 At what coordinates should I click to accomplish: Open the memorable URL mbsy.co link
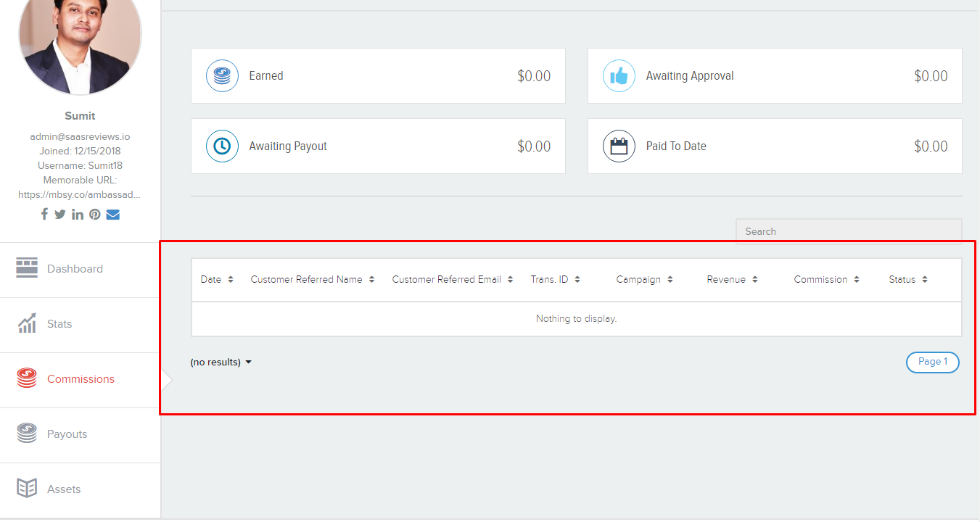(x=80, y=194)
